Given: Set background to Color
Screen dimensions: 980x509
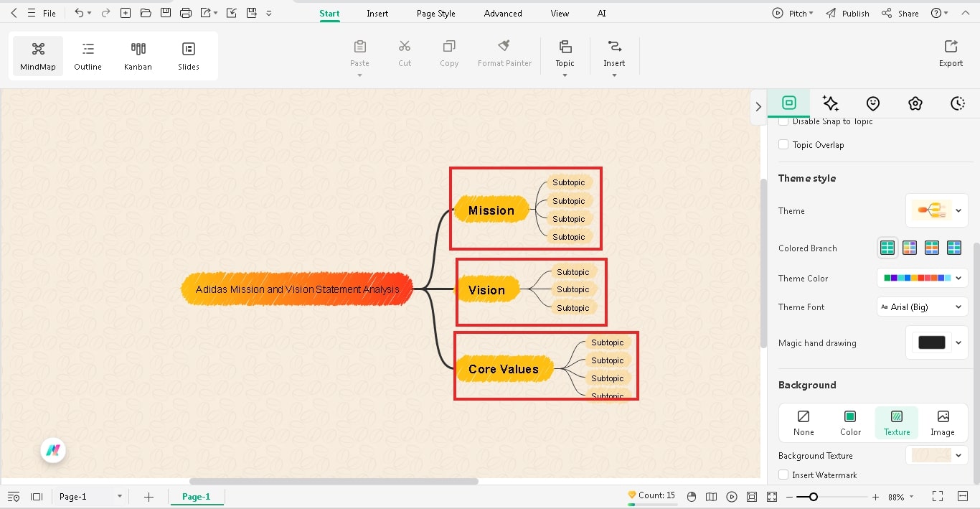Looking at the screenshot, I should tap(850, 423).
